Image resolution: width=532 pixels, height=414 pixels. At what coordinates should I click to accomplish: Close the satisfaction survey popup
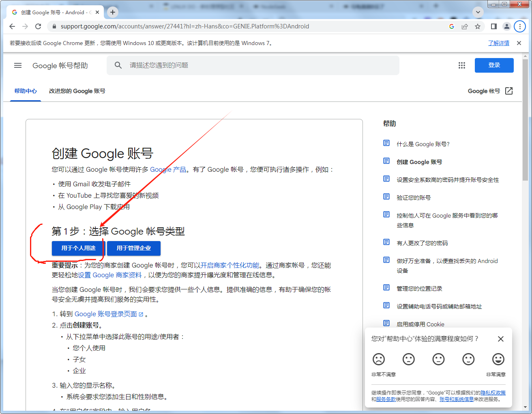pyautogui.click(x=501, y=339)
